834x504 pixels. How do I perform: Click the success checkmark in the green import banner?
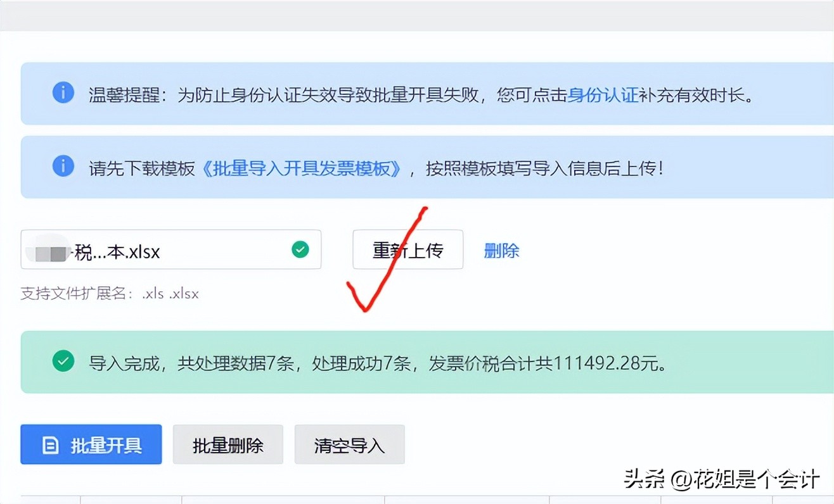coord(63,362)
